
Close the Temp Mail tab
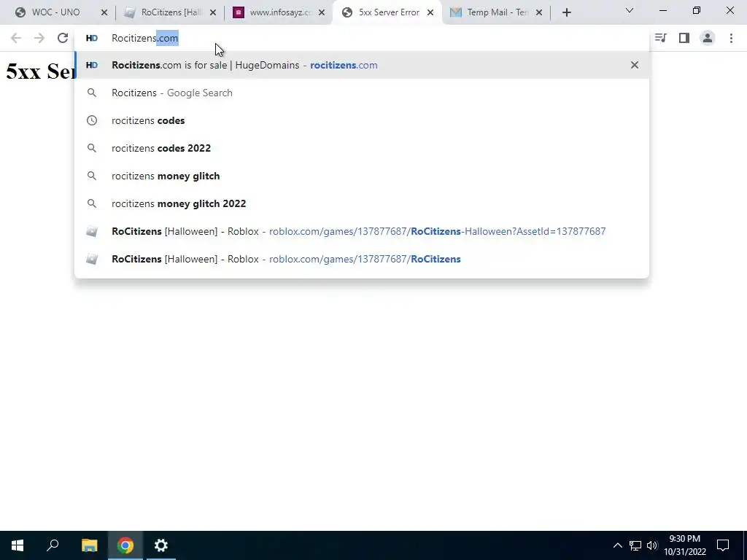click(539, 13)
